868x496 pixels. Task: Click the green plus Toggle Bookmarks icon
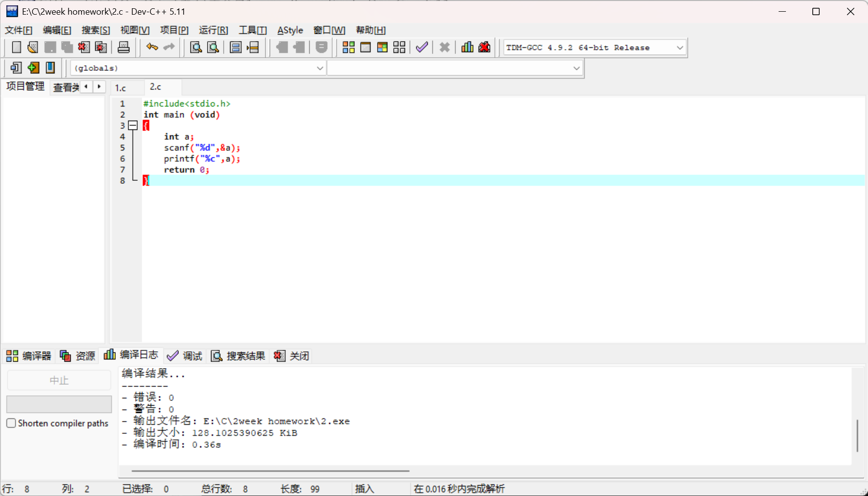[x=33, y=67]
